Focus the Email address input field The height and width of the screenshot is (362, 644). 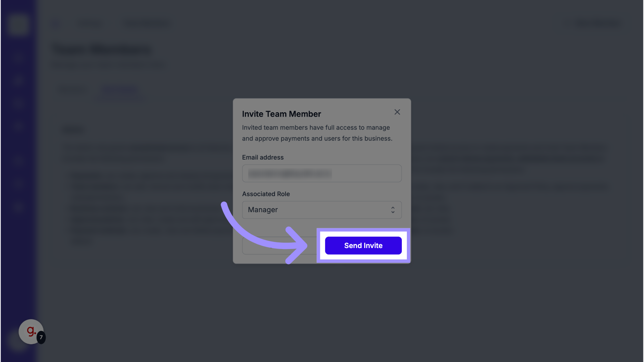(322, 173)
